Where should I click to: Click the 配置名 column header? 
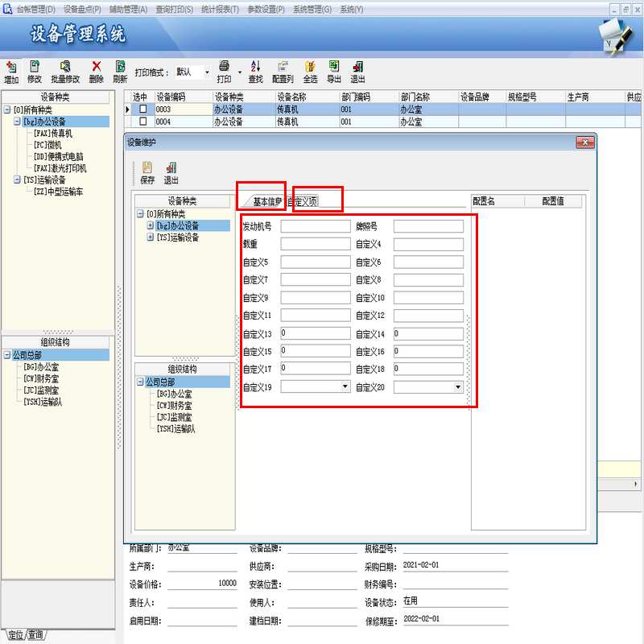click(x=497, y=200)
